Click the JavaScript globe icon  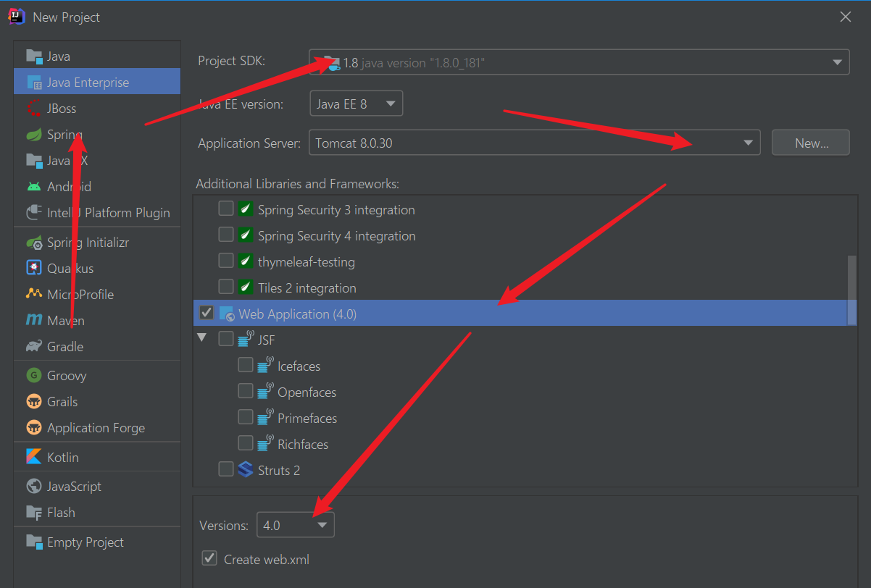coord(34,486)
